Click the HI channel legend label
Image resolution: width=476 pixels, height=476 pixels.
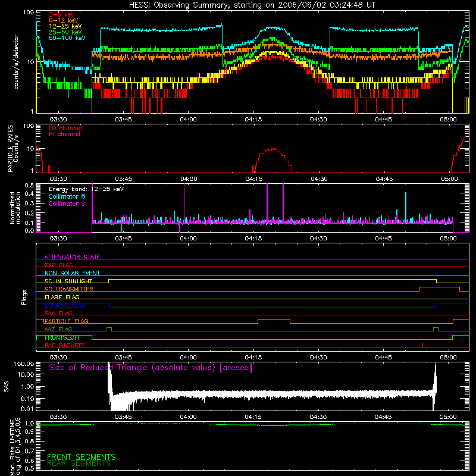pos(64,134)
